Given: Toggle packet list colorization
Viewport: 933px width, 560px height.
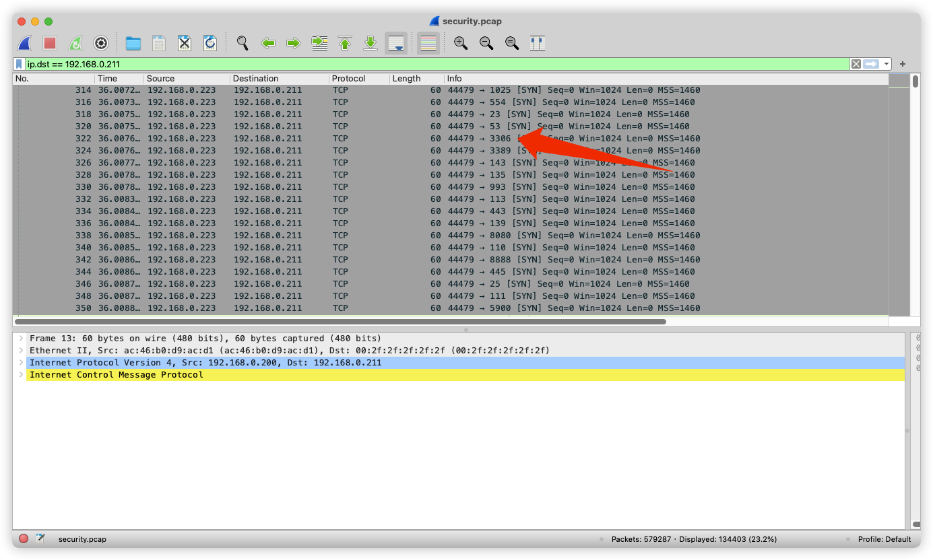Looking at the screenshot, I should (x=428, y=43).
